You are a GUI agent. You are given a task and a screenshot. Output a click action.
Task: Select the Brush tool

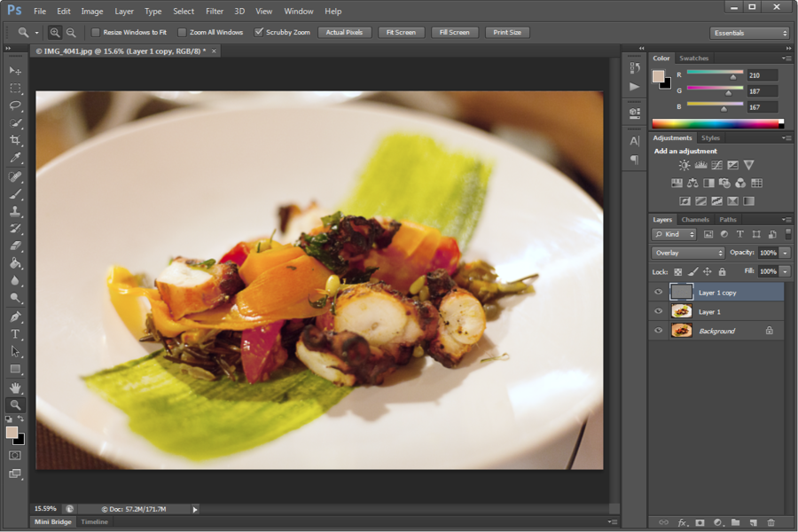coord(15,194)
